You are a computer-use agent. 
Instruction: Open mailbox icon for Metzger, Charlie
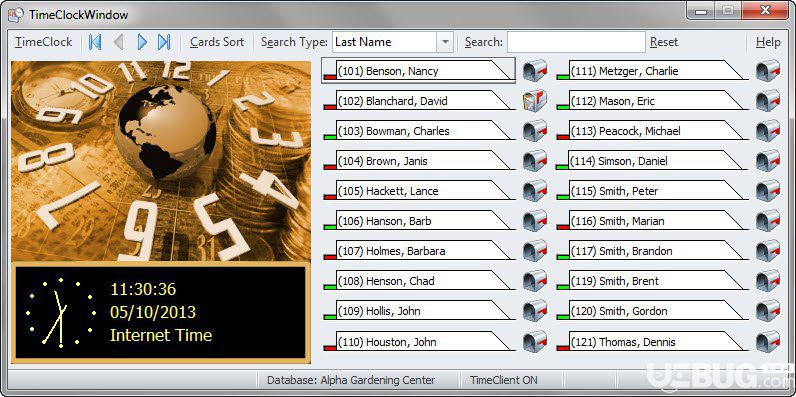click(x=768, y=71)
